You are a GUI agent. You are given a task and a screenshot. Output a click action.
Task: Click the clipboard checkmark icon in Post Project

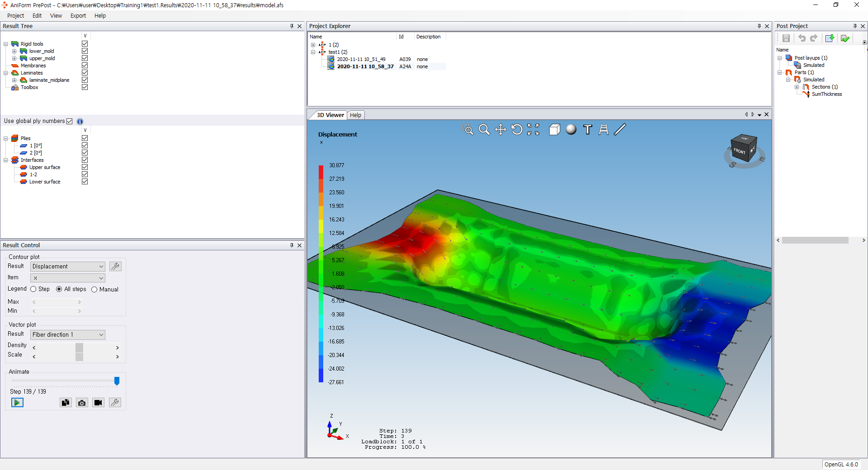(x=845, y=38)
